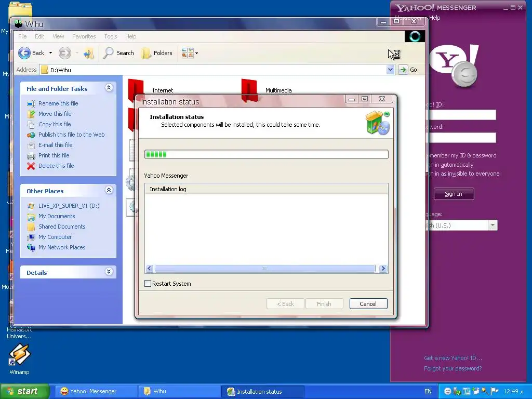Click E-mail this file envelope icon

click(x=31, y=145)
